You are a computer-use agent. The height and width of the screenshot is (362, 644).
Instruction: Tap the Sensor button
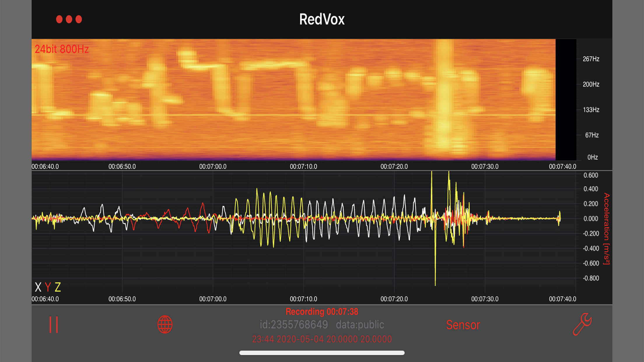pos(463,325)
